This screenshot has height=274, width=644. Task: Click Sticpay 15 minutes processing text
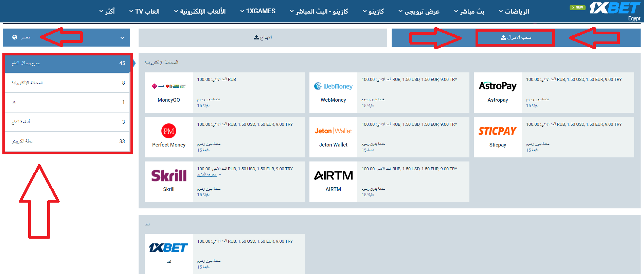(532, 150)
